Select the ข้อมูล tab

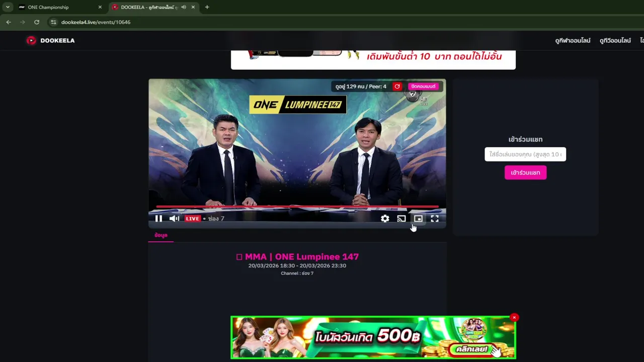tap(161, 235)
